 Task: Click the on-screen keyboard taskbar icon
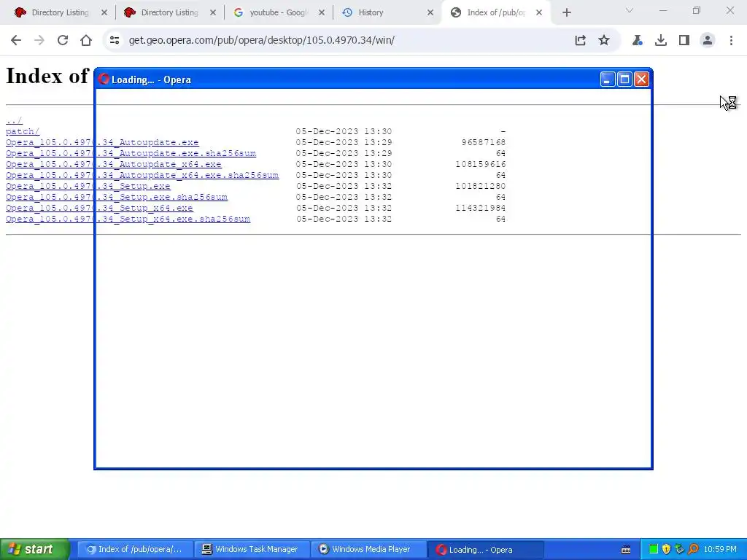tap(626, 550)
